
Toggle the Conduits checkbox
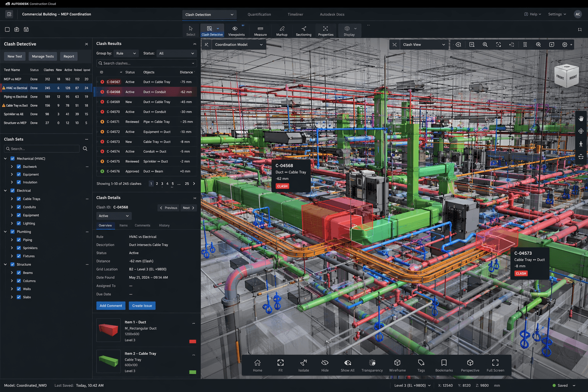[19, 207]
